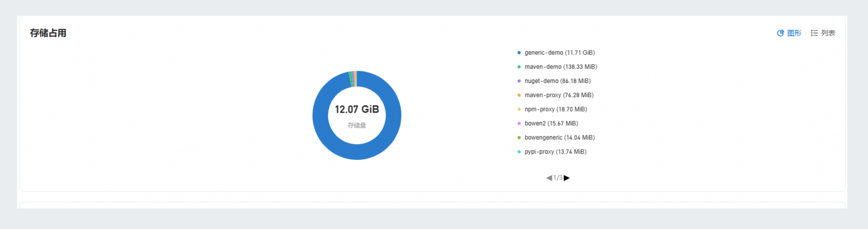Click the pie chart icon beside 图形
Viewport: 868px width, 229px height.
(780, 33)
